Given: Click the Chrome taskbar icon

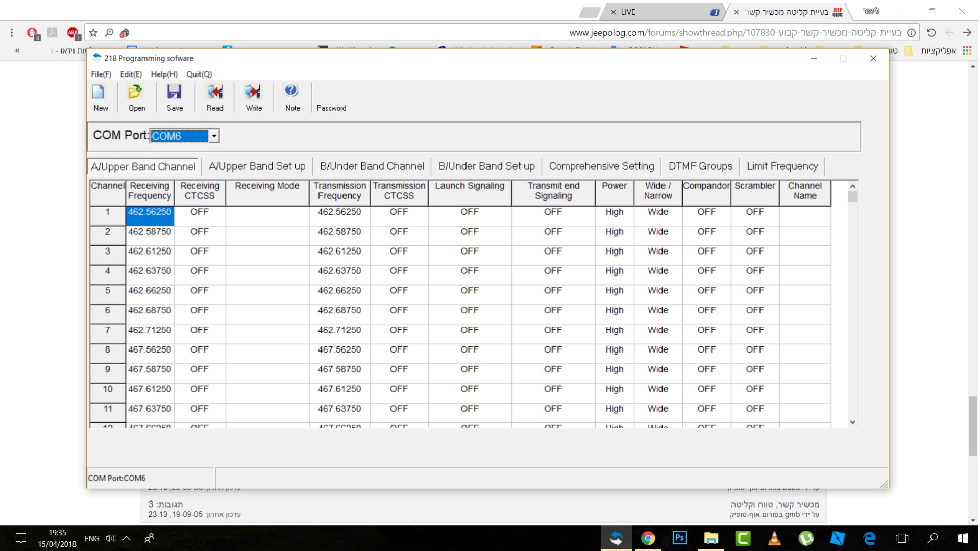Looking at the screenshot, I should click(x=648, y=538).
